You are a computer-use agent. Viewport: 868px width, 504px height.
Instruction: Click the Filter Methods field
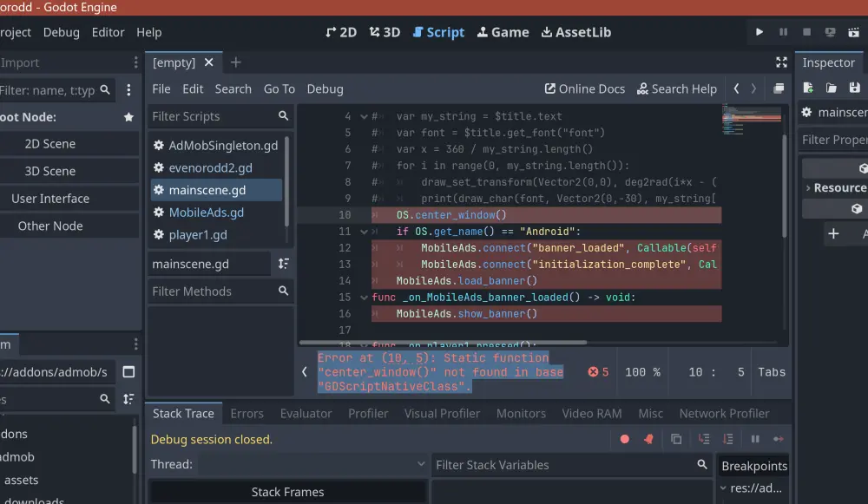[x=220, y=291]
